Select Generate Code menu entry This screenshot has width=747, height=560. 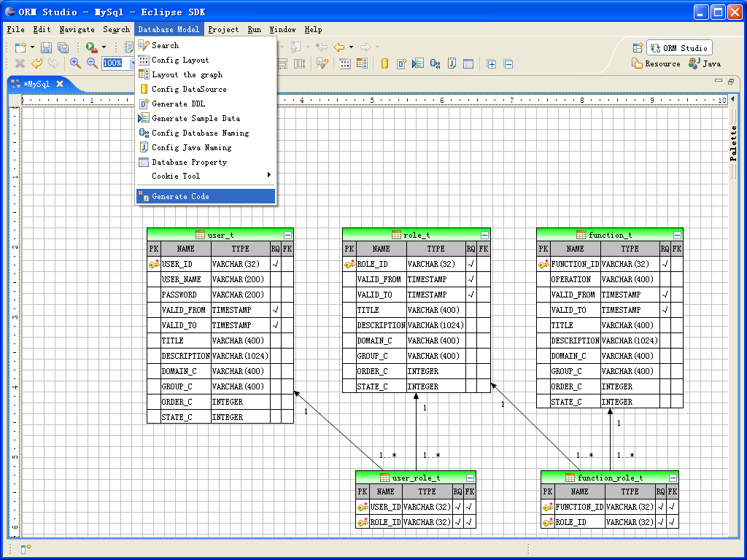[205, 196]
